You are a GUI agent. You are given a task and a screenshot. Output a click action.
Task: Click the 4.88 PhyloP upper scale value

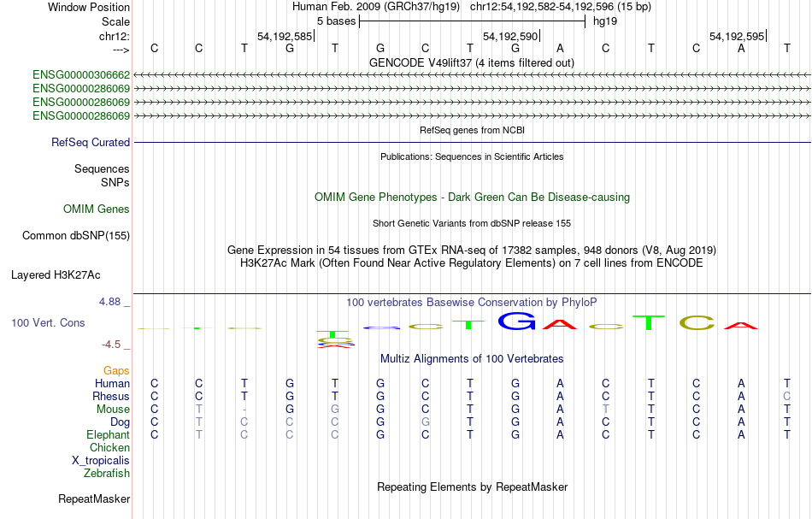click(109, 302)
